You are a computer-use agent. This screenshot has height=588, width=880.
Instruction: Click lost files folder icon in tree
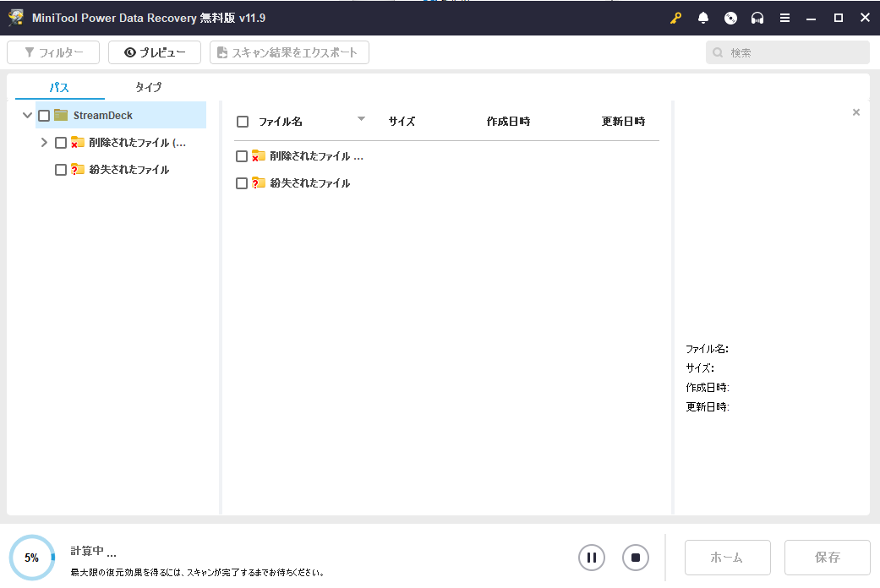pyautogui.click(x=78, y=170)
